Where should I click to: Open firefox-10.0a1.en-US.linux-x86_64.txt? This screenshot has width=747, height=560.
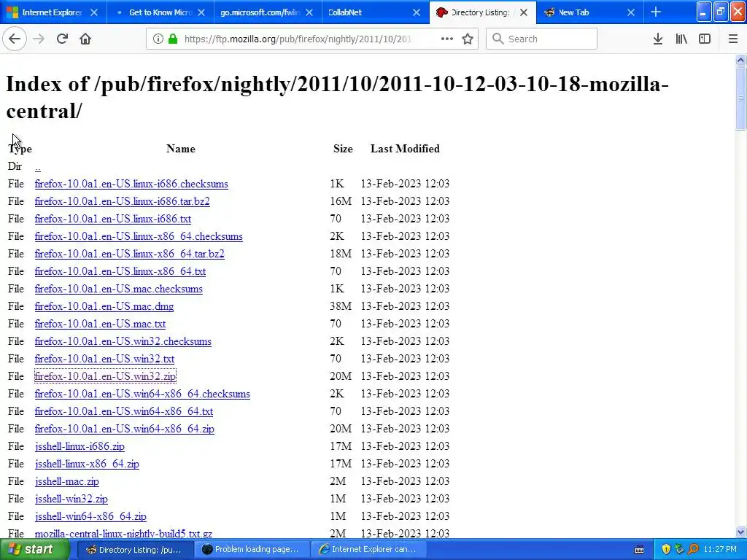tap(120, 271)
